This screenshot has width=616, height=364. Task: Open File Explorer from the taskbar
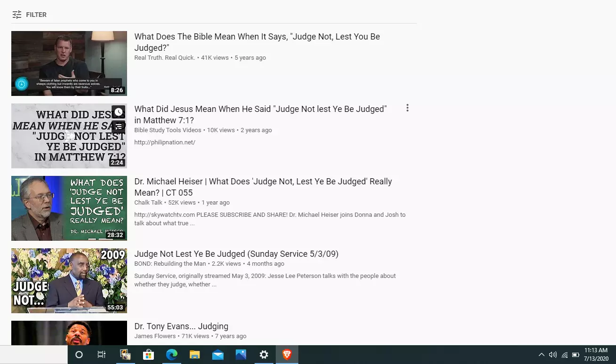pos(194,355)
